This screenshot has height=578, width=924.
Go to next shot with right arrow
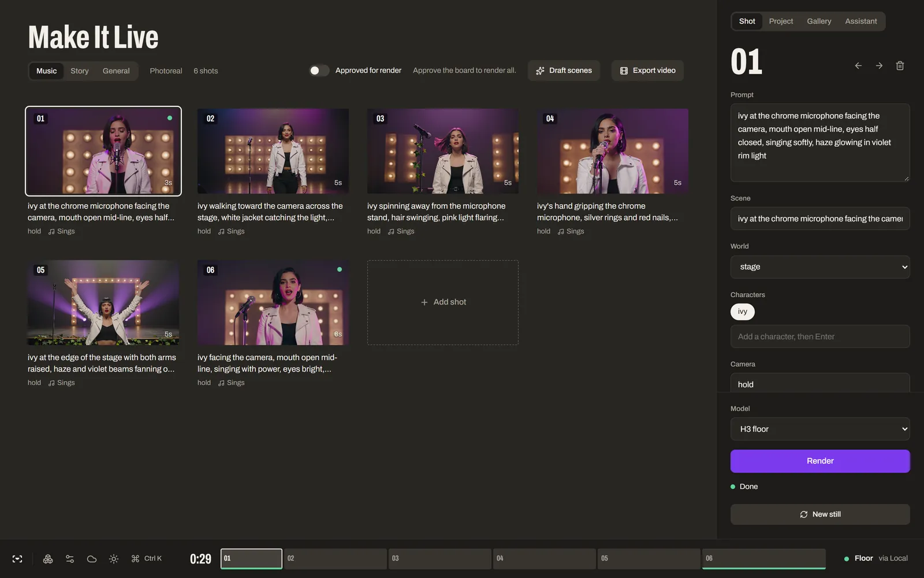pos(879,66)
